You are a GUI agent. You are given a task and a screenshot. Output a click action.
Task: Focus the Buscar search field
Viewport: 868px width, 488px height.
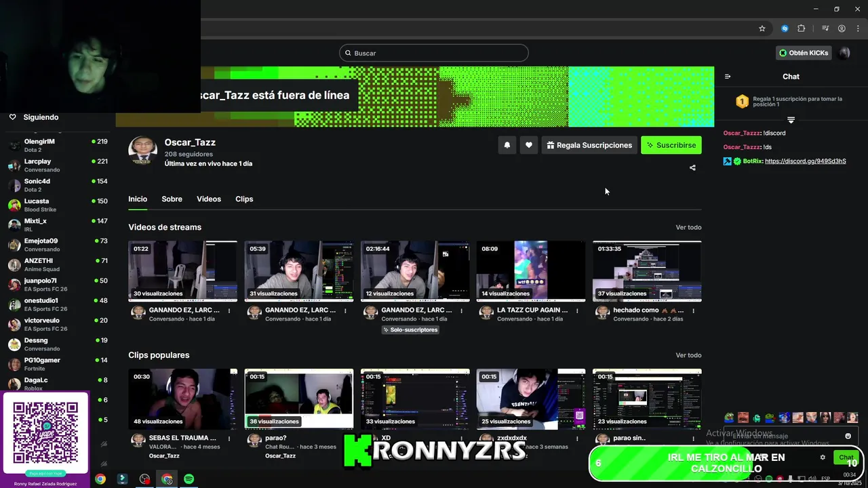(434, 53)
